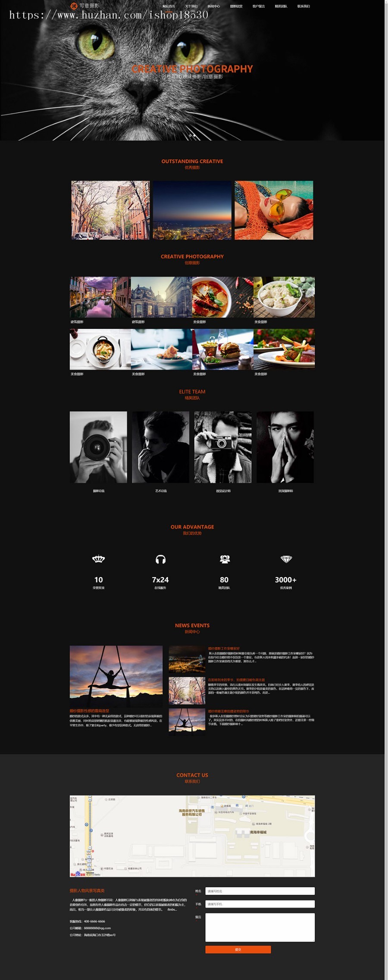Click the orange 提交 submit button
388x980 pixels.
(x=238, y=949)
